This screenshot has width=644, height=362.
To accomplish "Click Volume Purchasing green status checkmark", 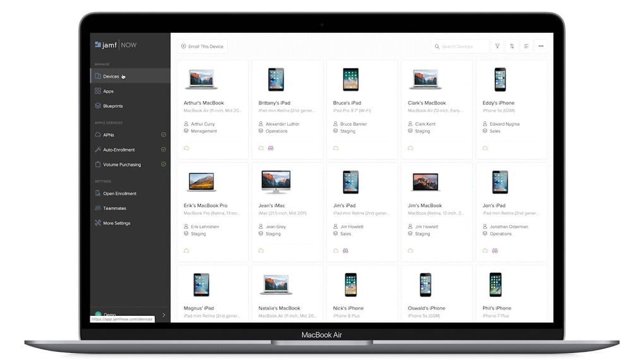I will point(164,164).
